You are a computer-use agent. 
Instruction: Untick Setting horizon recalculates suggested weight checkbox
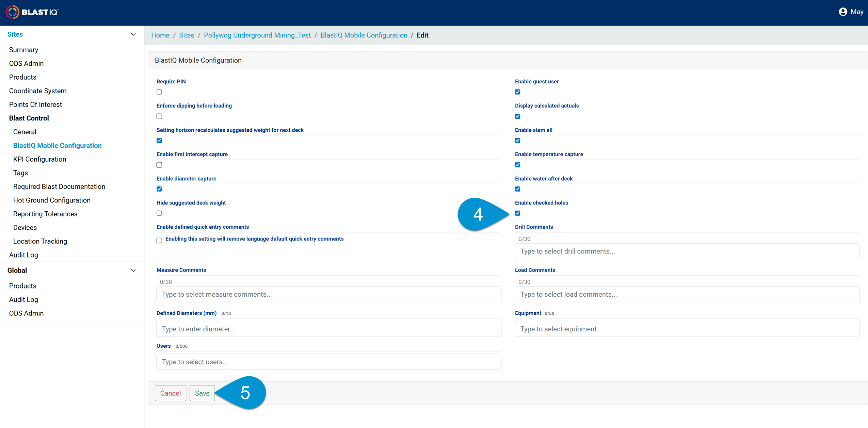[x=159, y=141]
